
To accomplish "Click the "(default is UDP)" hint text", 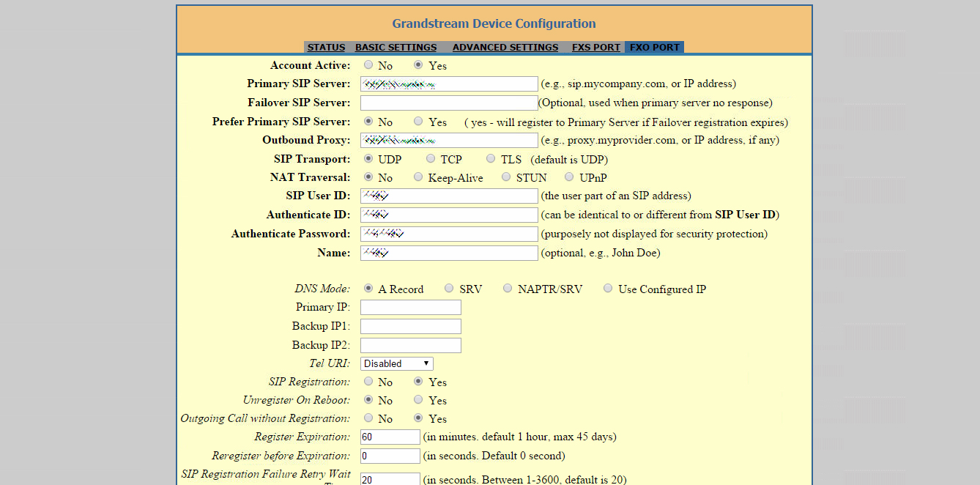I will (x=569, y=160).
